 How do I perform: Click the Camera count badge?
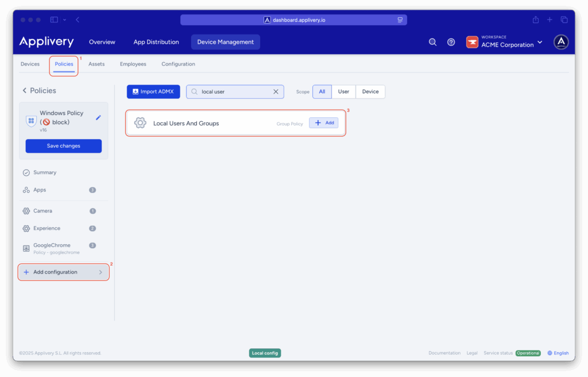pyautogui.click(x=92, y=211)
